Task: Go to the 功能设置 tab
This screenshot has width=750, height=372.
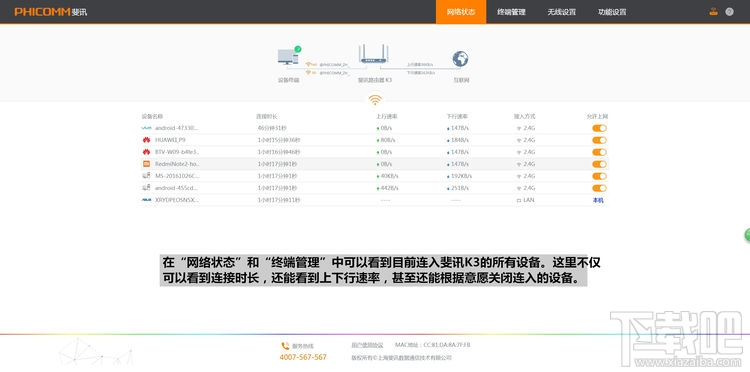Action: tap(612, 12)
